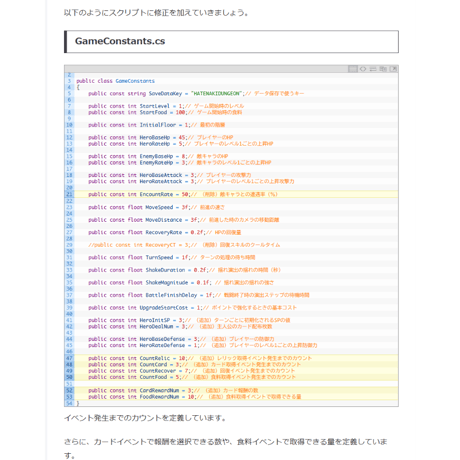Select the MoveDistance constant line
460x460 pixels.
[184, 220]
